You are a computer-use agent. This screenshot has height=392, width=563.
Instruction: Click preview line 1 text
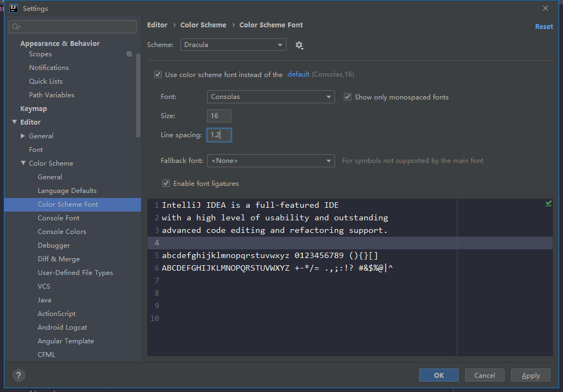click(x=250, y=205)
